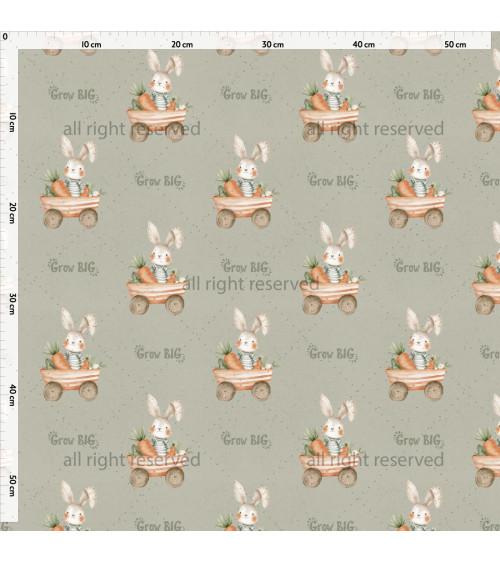Click the 10 cm label on top ruler
This screenshot has width=500, height=563.
[91, 45]
